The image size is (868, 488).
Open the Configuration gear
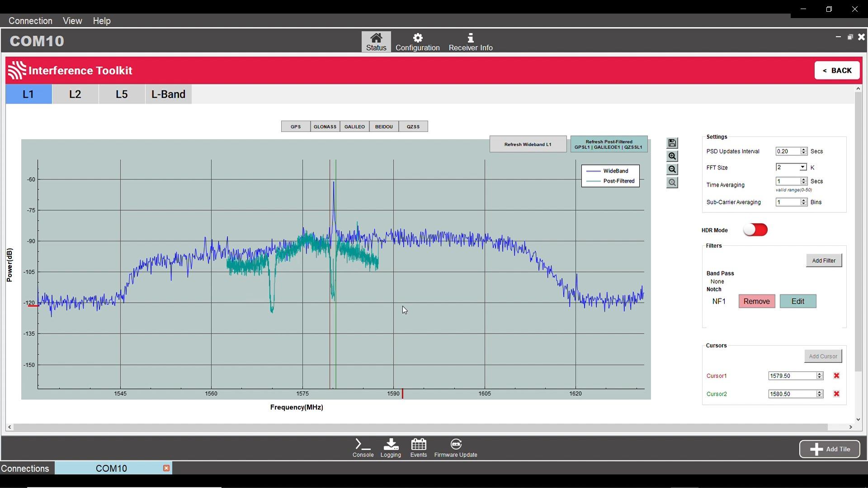point(417,42)
